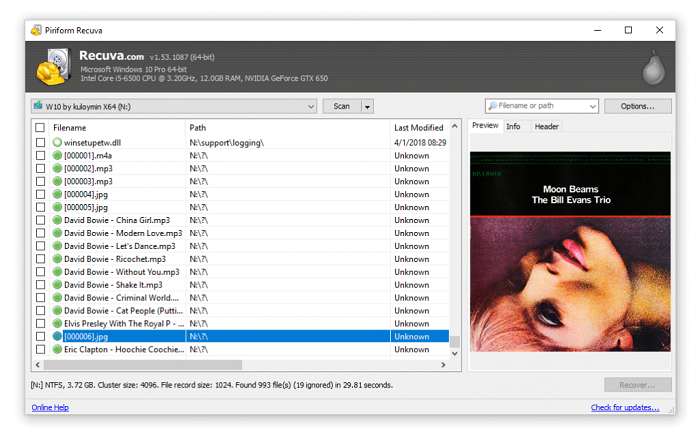
Task: Click the horizontal scroll left arrow
Action: pos(38,365)
